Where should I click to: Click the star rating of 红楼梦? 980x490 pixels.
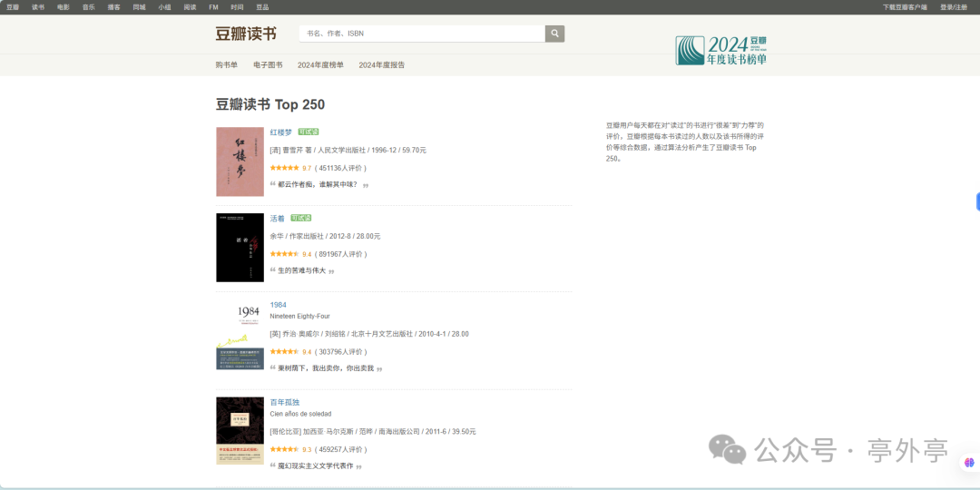tap(284, 168)
